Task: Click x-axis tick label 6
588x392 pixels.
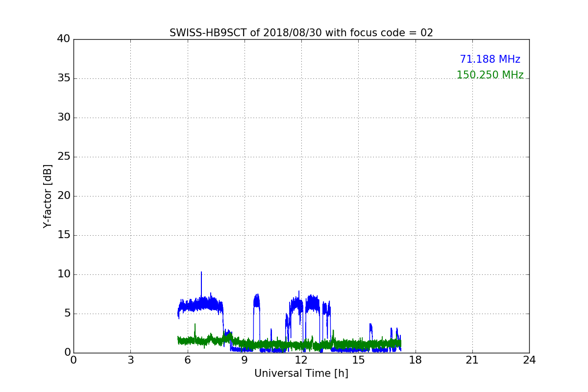Action: pos(187,360)
